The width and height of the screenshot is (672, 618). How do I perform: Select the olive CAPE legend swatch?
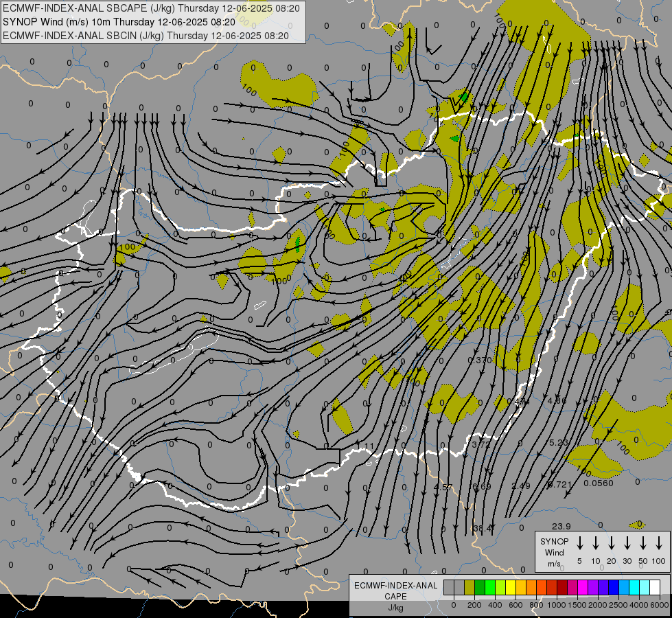pos(470,587)
